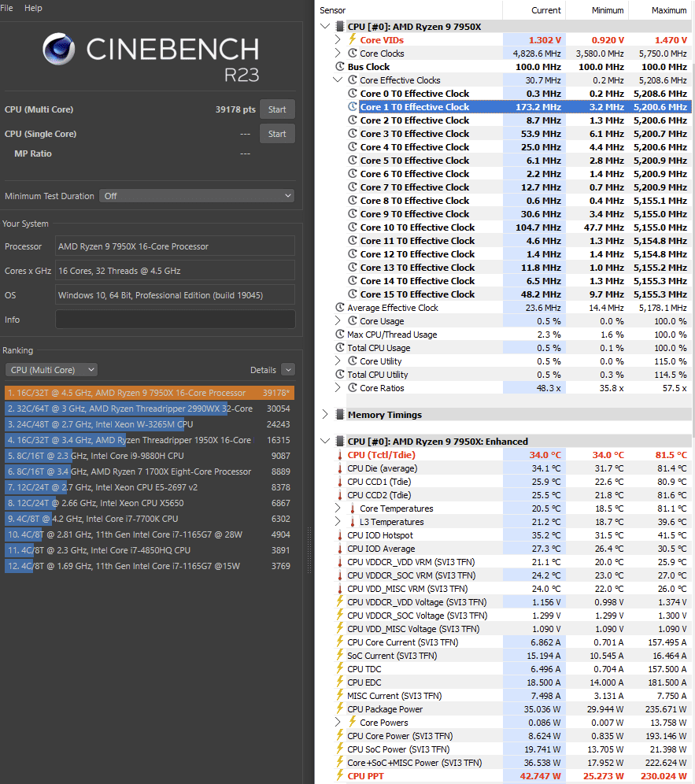Viewport: 695px width, 784px height.
Task: Click the clock icon beside Core 10 T0 Effective Clock
Action: coord(353,227)
